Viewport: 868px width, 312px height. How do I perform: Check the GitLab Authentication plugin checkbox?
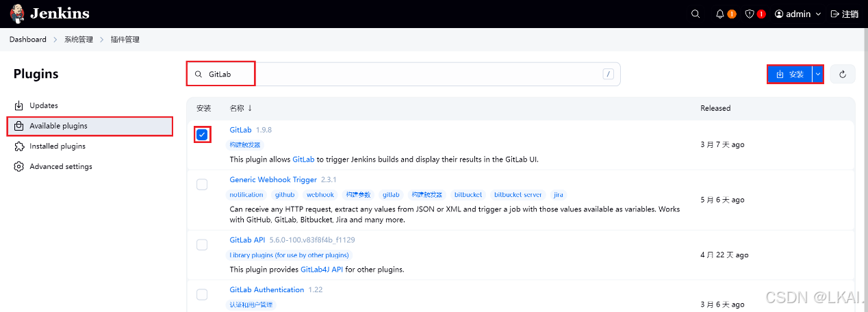point(202,294)
